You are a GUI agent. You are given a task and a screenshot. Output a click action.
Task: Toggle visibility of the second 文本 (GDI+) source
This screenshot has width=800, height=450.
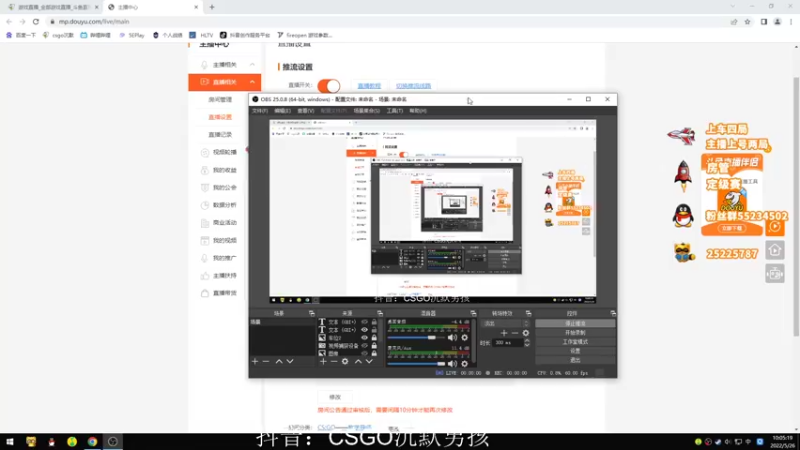click(364, 330)
